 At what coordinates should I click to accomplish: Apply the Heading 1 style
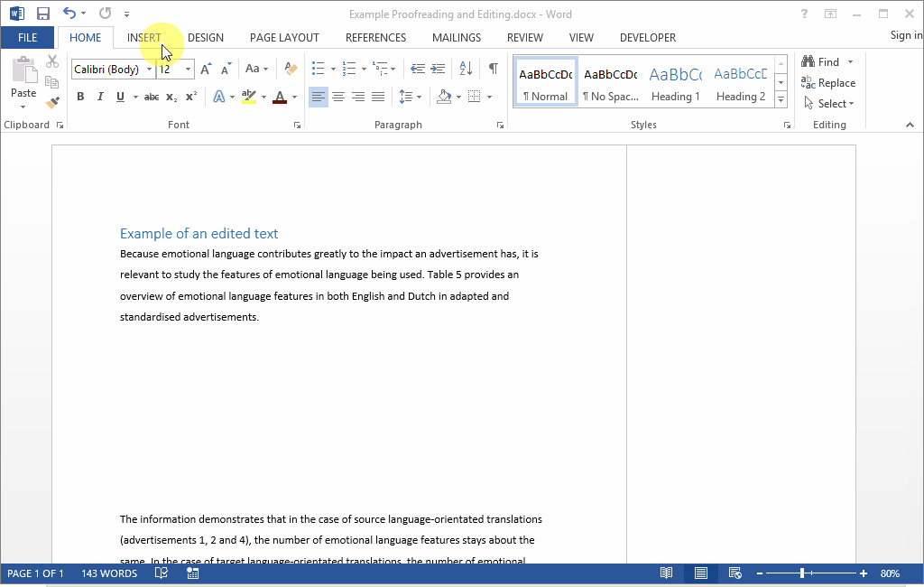point(676,81)
